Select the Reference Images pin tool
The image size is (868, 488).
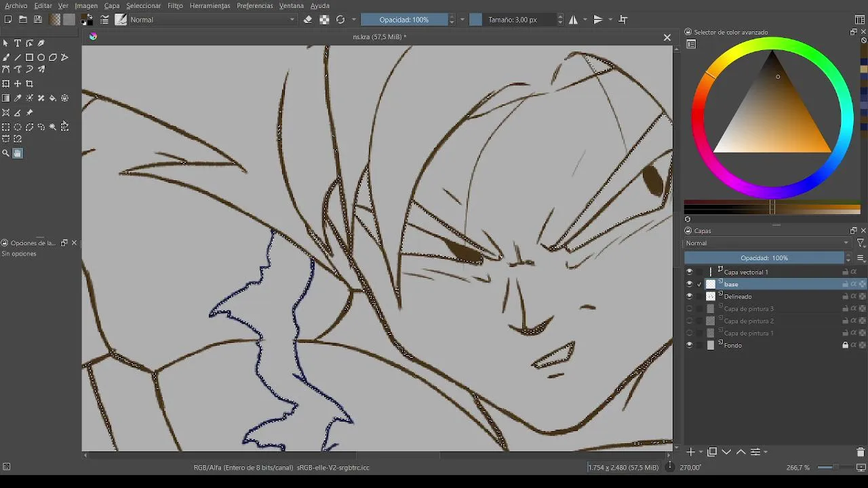[x=29, y=113]
